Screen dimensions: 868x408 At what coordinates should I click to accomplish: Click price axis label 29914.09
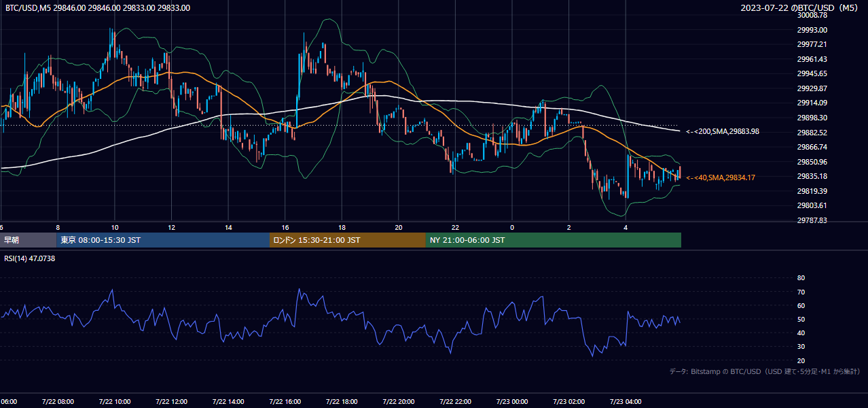(812, 103)
